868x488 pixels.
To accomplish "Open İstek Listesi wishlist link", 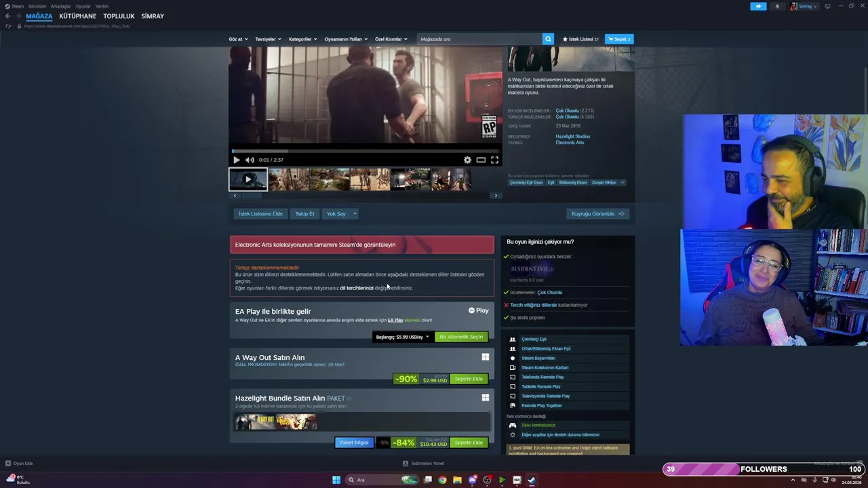I will pyautogui.click(x=580, y=39).
